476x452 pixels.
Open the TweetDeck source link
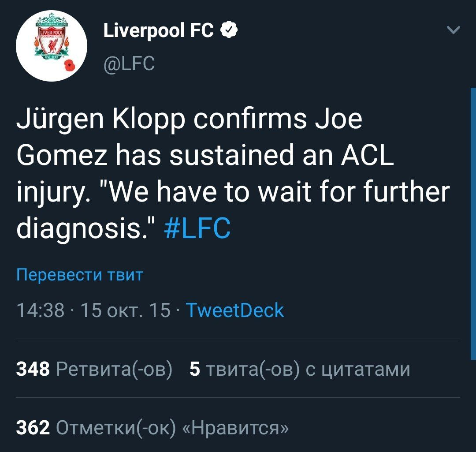(235, 310)
